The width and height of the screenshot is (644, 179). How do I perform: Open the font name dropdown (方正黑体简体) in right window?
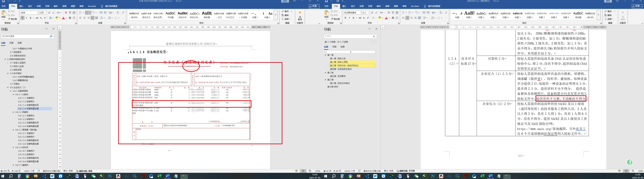[x=360, y=13]
